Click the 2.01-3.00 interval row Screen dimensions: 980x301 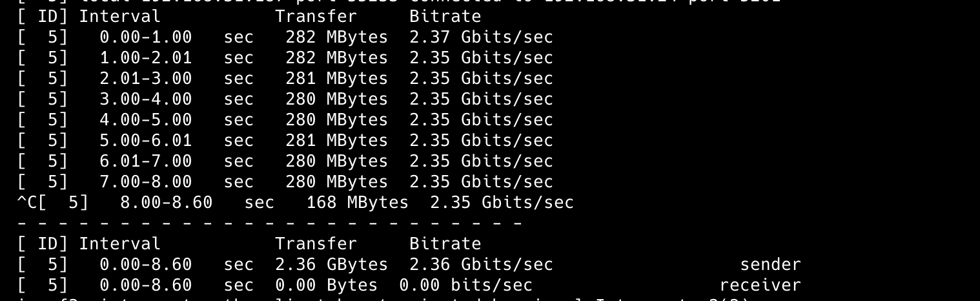pos(145,79)
